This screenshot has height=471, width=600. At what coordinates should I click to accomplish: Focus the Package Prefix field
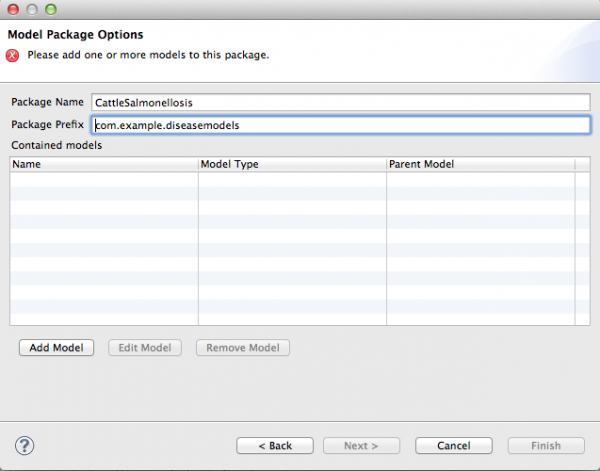click(x=341, y=125)
